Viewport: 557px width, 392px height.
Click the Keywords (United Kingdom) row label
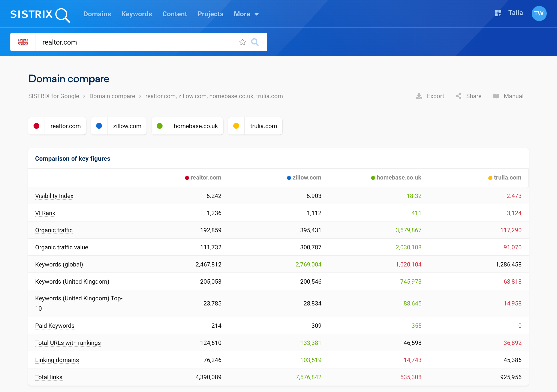coord(72,281)
